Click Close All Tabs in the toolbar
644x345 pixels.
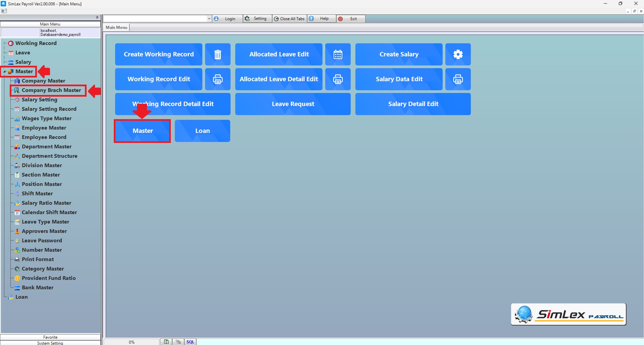(290, 19)
